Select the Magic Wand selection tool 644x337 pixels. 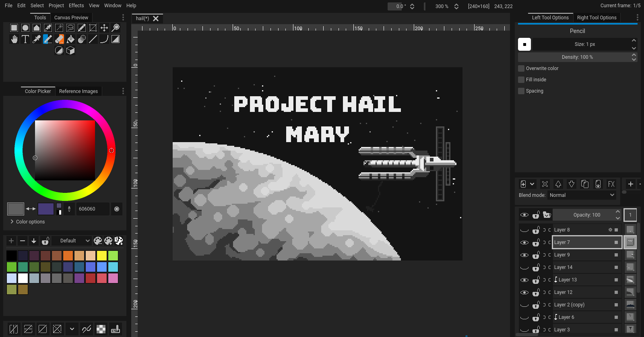59,28
